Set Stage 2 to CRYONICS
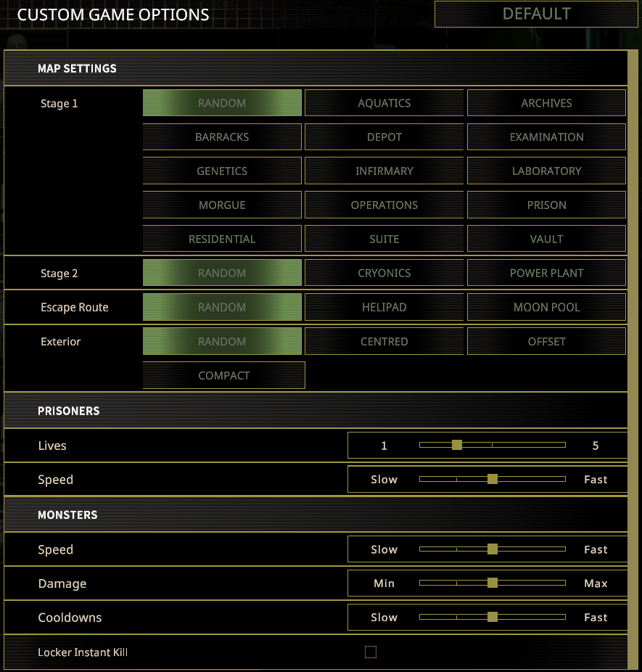The image size is (642, 672). tap(384, 274)
